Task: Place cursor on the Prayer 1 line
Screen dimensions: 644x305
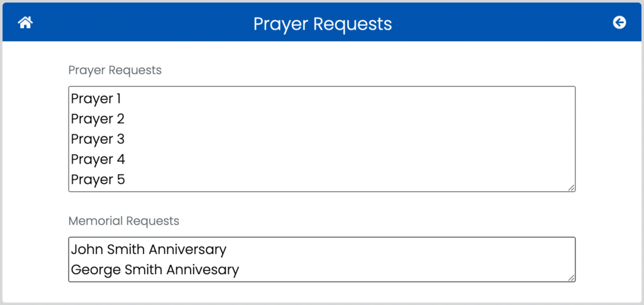Action: pyautogui.click(x=96, y=99)
